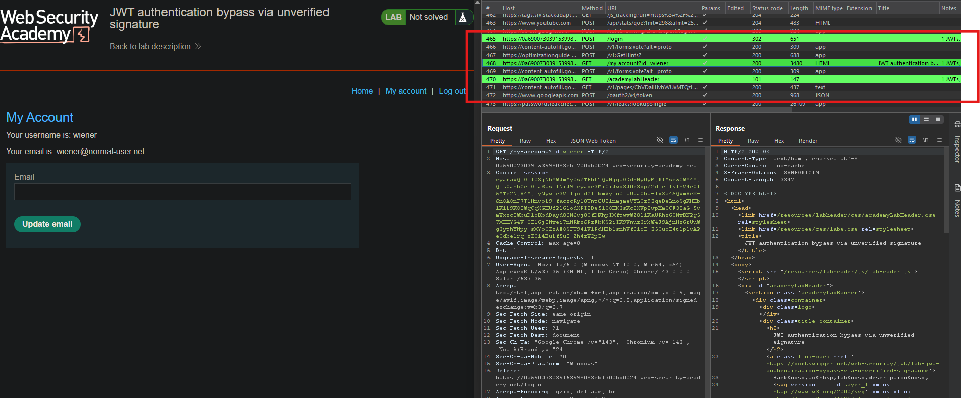
Task: Open the My account link
Action: (406, 91)
